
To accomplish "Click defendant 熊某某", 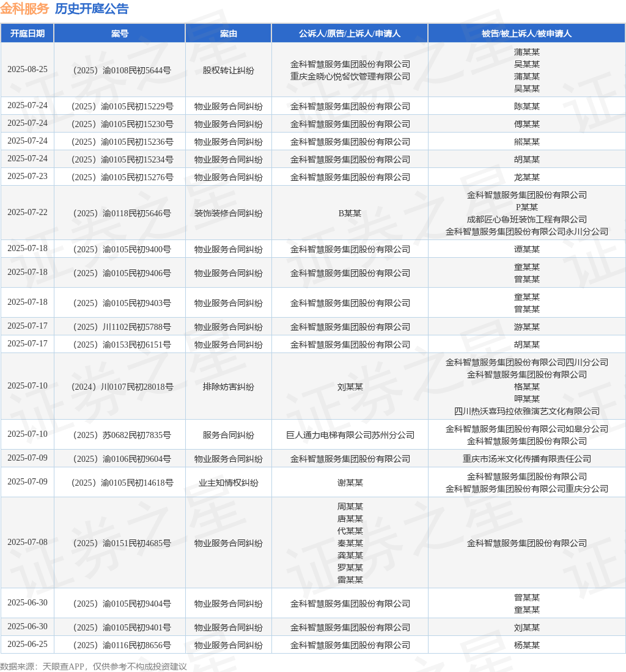I will pyautogui.click(x=526, y=142).
